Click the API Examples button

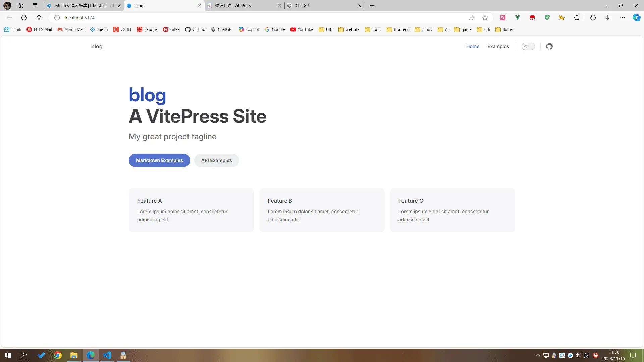pyautogui.click(x=216, y=160)
